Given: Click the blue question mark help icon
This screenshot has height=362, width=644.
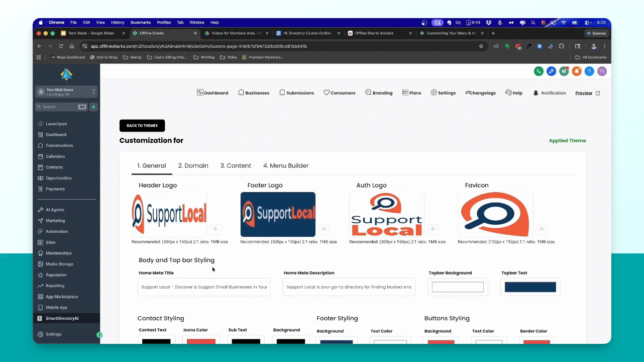Looking at the screenshot, I should coord(589,71).
